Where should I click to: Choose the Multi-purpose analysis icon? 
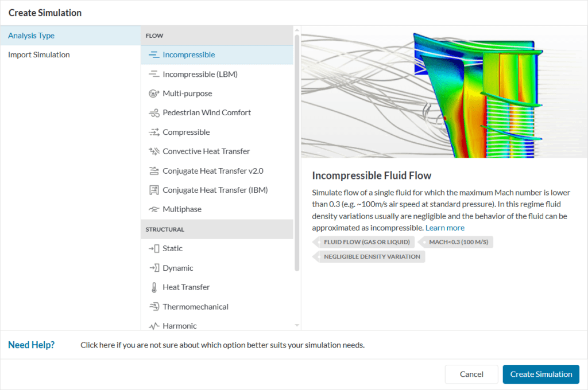pyautogui.click(x=154, y=93)
